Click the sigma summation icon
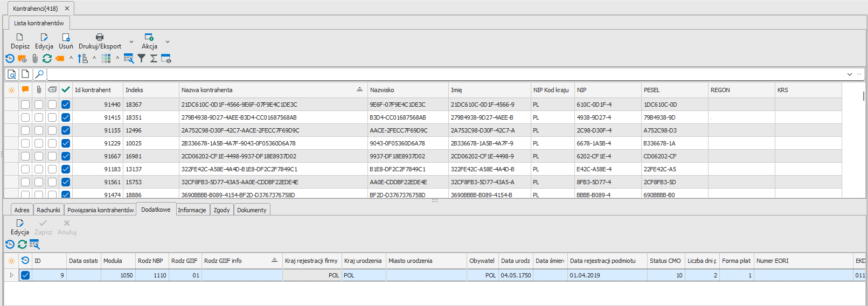Image resolution: width=868 pixels, height=306 pixels. click(154, 58)
